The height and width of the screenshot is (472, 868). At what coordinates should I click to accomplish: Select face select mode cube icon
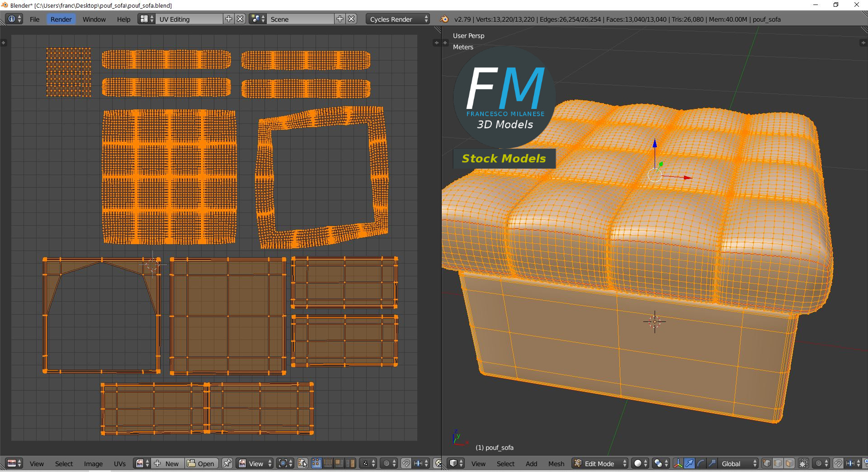[x=789, y=463]
